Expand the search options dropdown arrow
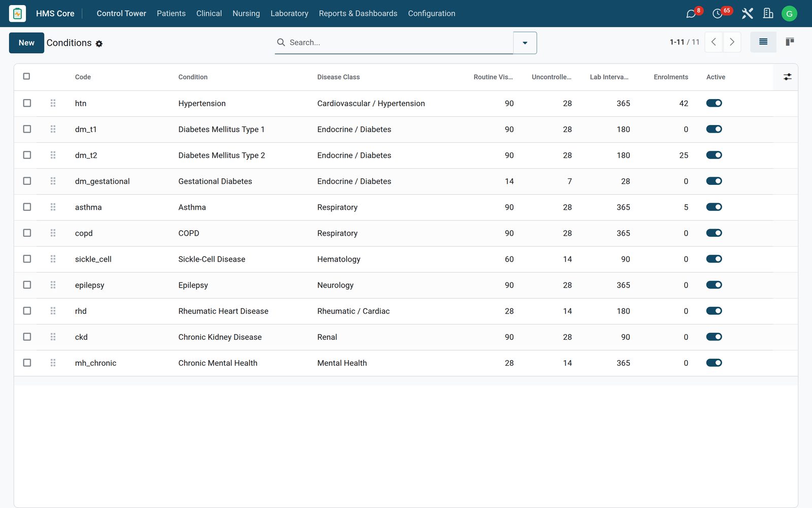This screenshot has width=812, height=508. point(525,43)
